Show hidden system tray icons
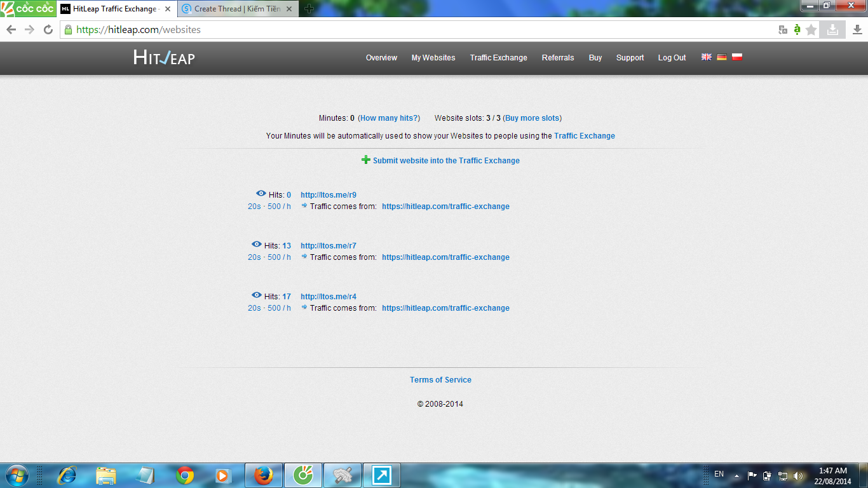The width and height of the screenshot is (868, 488). click(736, 475)
